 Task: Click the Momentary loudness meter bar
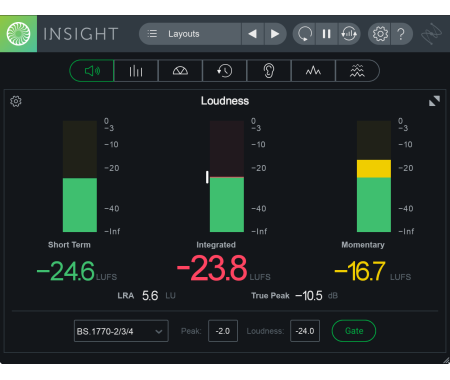[x=374, y=176]
